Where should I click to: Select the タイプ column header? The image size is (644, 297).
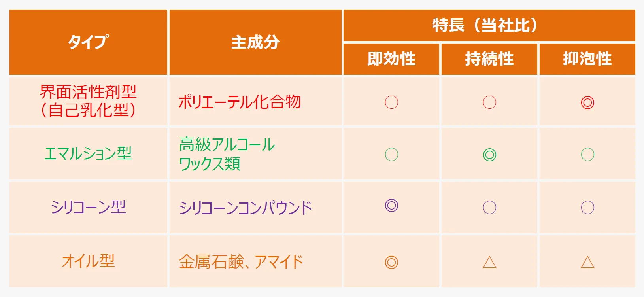tap(88, 42)
